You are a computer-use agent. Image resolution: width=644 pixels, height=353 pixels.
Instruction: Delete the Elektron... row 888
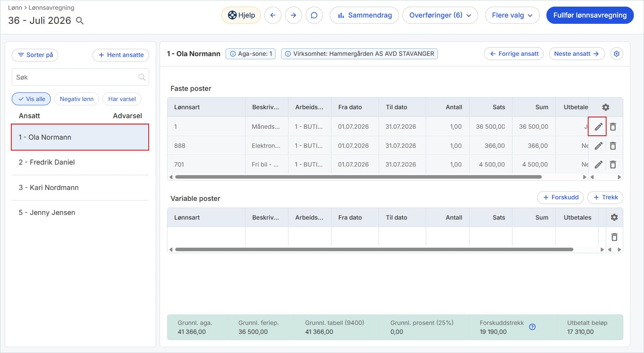[613, 146]
